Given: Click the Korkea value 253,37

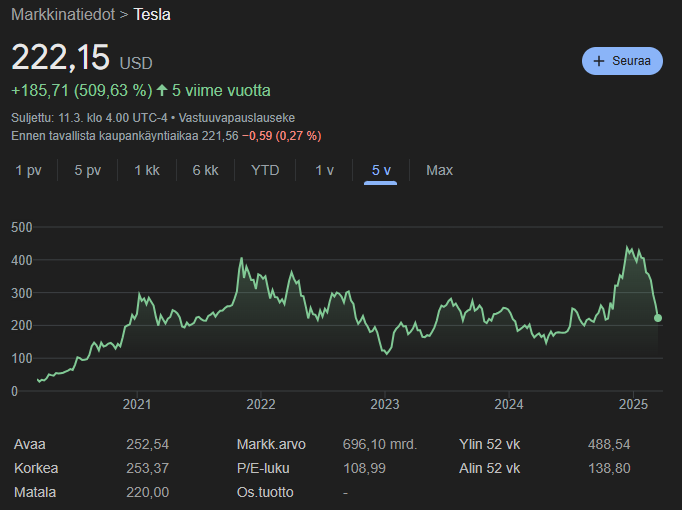Looking at the screenshot, I should (x=147, y=468).
